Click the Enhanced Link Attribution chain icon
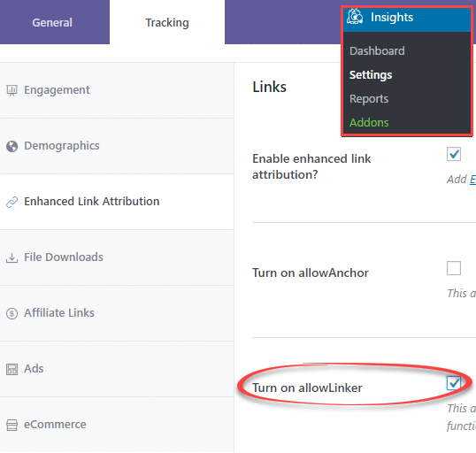This screenshot has width=476, height=453. 12,202
